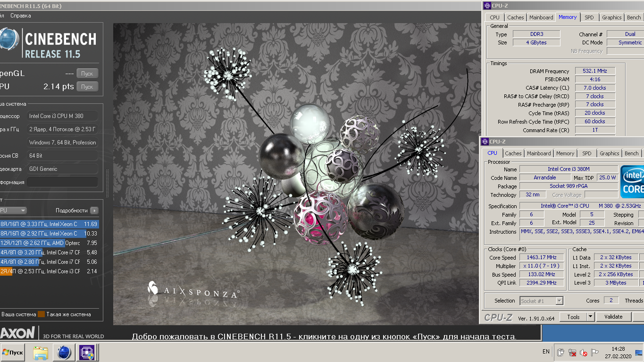Viewport: 644px width, 362px height.
Task: Open the EN language indicator
Action: (x=546, y=352)
